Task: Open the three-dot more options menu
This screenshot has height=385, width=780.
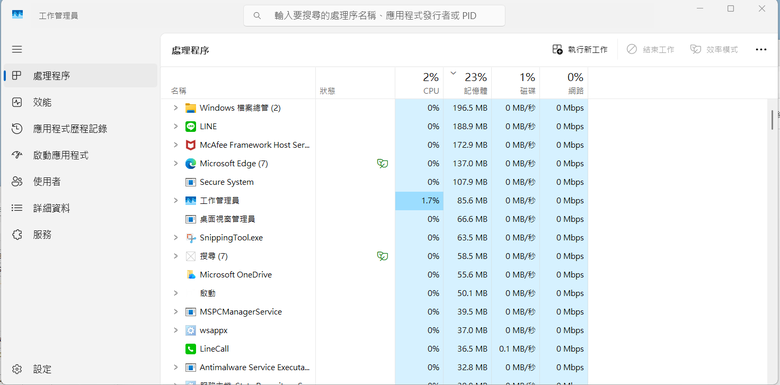Action: (x=761, y=49)
